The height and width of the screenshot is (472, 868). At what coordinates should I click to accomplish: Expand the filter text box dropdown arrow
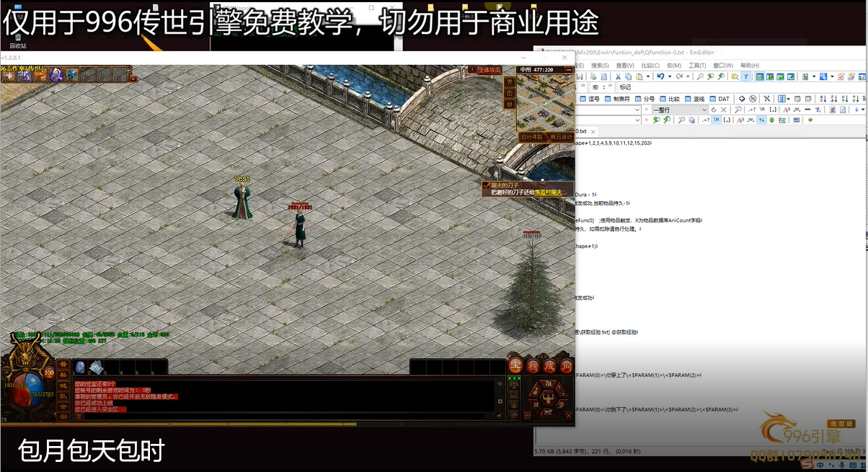(x=637, y=110)
